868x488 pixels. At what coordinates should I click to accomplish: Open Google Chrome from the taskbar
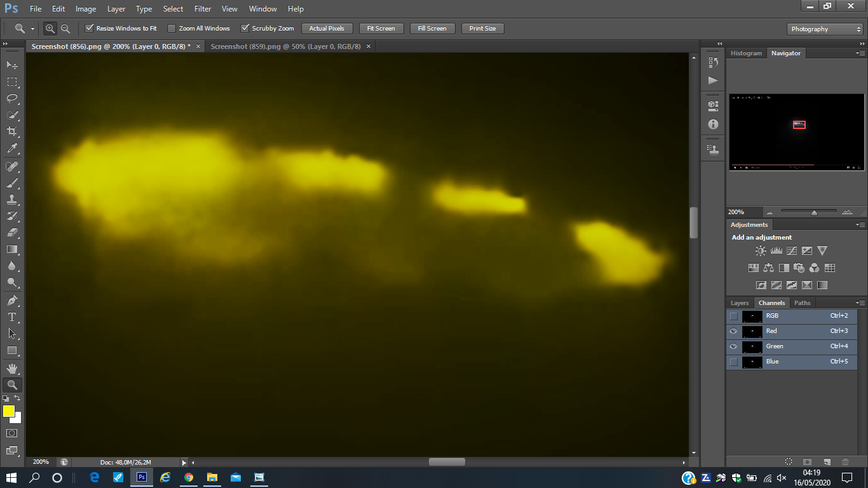(189, 477)
